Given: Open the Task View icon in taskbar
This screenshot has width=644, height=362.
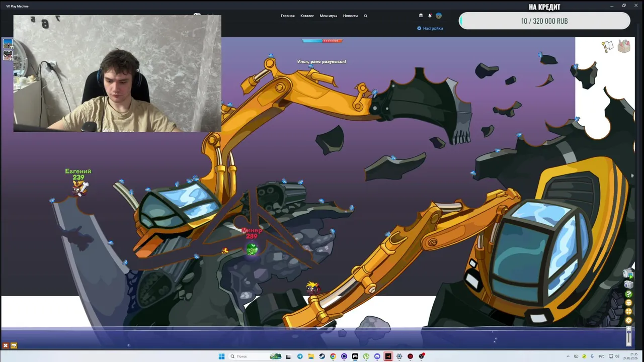Looking at the screenshot, I should tap(288, 356).
